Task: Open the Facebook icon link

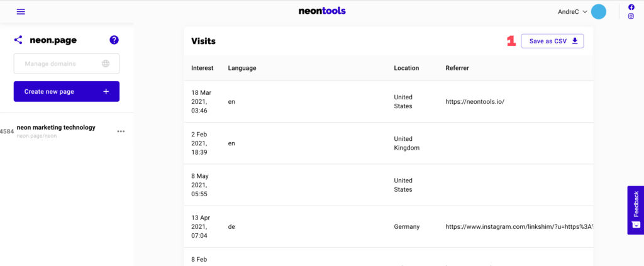Action: (x=631, y=7)
